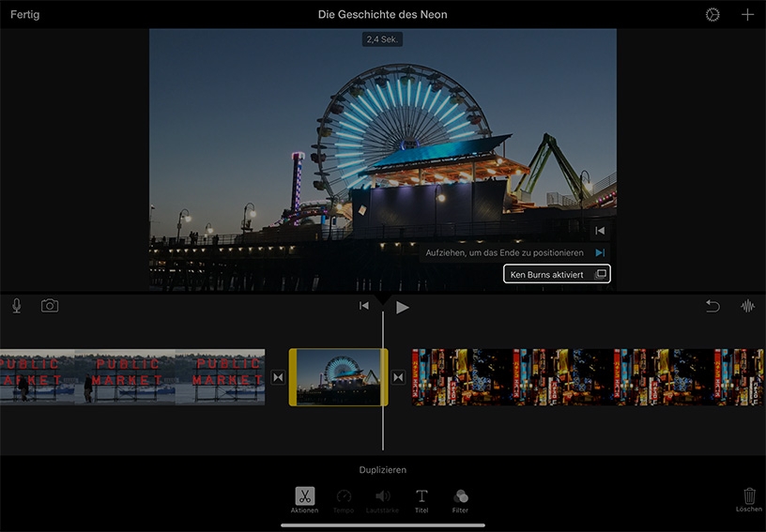Click the ferris wheel clip's right yellow trim handle
766x532 pixels.
(x=385, y=377)
